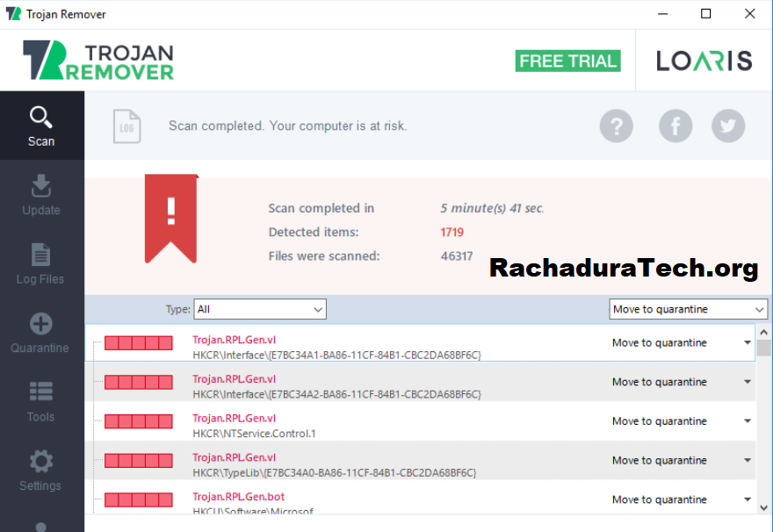Go to the Quarantine section
This screenshot has height=532, width=773.
coord(40,333)
